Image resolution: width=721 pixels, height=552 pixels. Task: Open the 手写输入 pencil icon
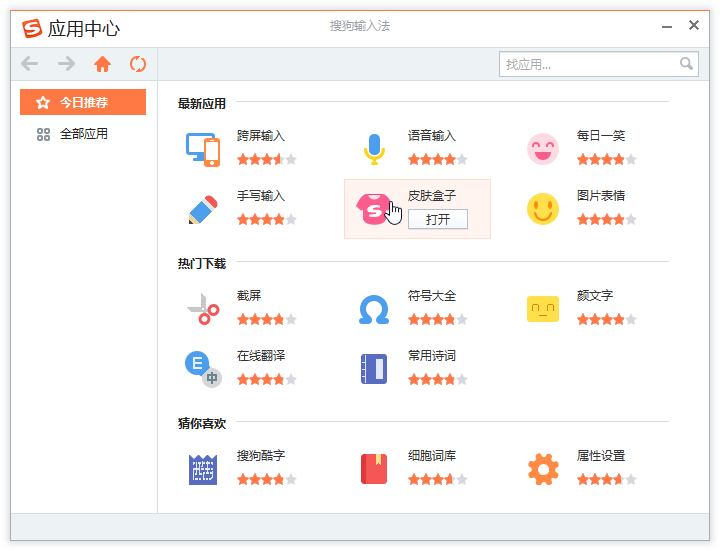click(x=203, y=209)
